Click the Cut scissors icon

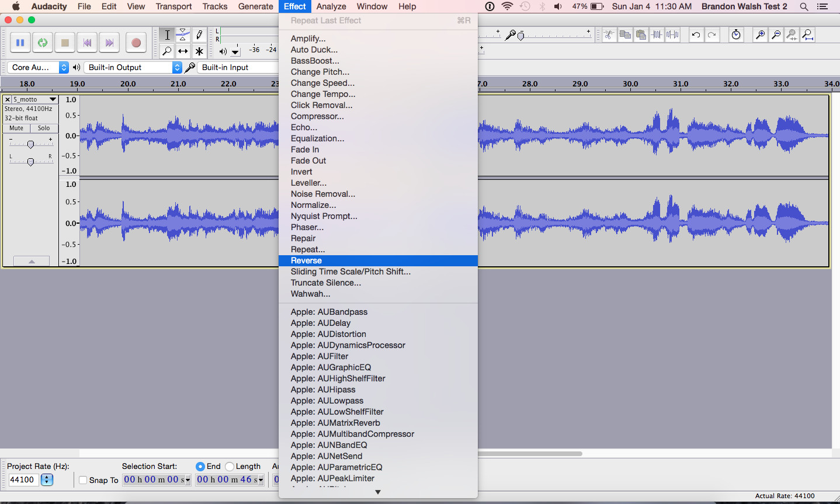[x=609, y=35]
